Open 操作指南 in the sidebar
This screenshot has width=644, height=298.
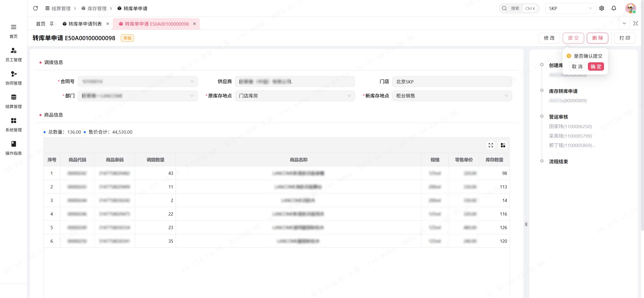[x=14, y=148]
